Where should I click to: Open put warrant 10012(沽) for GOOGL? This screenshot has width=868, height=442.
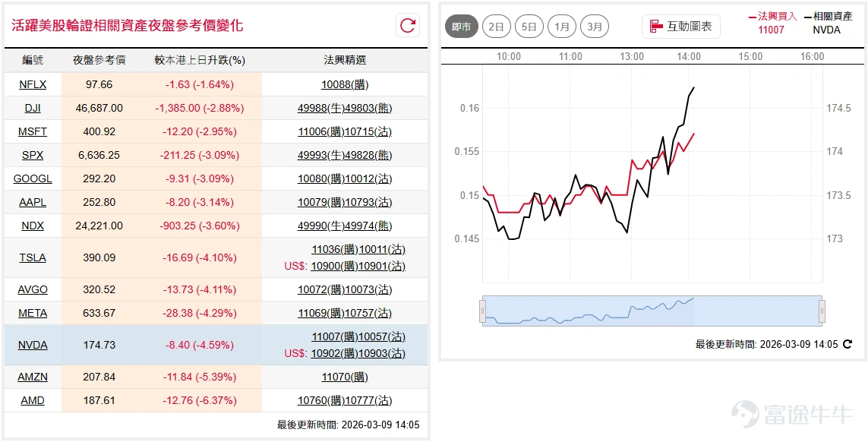(368, 179)
